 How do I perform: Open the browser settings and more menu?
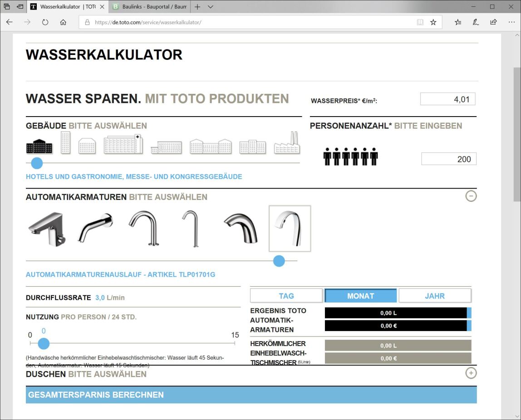click(511, 22)
